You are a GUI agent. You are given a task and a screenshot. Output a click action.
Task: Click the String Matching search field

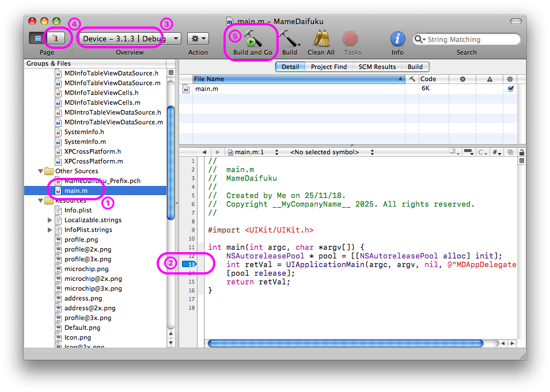click(469, 40)
